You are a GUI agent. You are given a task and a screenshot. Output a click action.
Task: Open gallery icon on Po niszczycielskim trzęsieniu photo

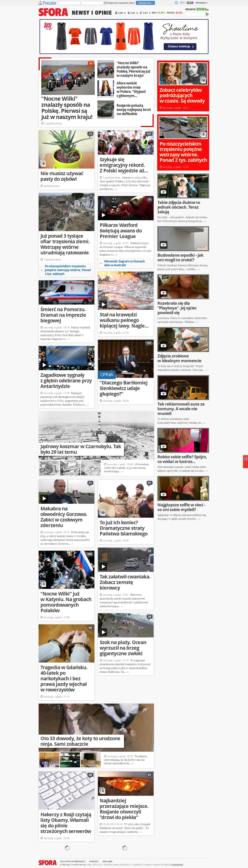click(x=203, y=134)
